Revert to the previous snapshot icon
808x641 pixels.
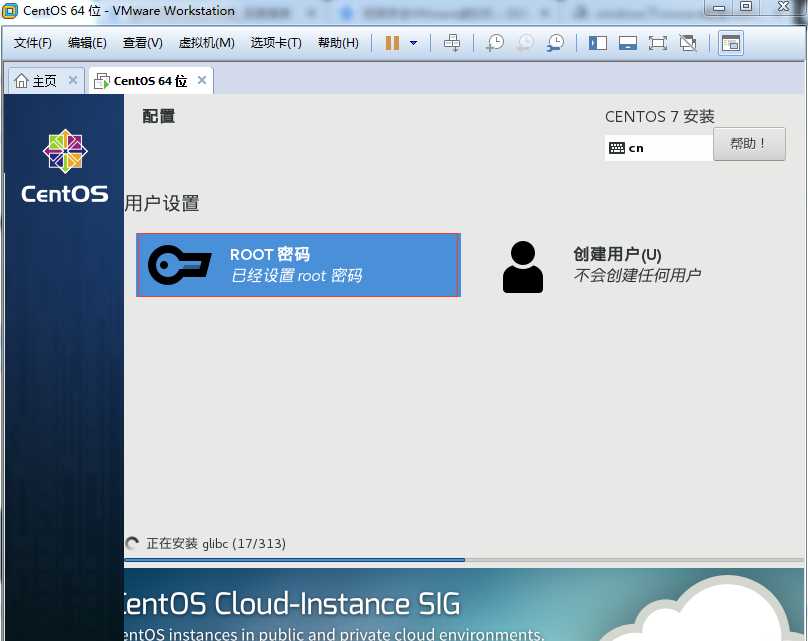[x=525, y=43]
